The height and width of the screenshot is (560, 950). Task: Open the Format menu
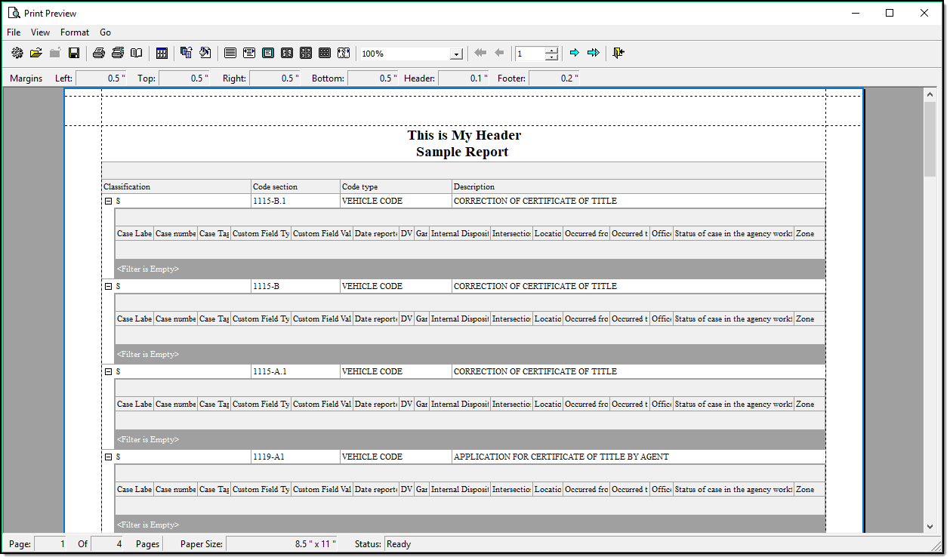pos(75,32)
